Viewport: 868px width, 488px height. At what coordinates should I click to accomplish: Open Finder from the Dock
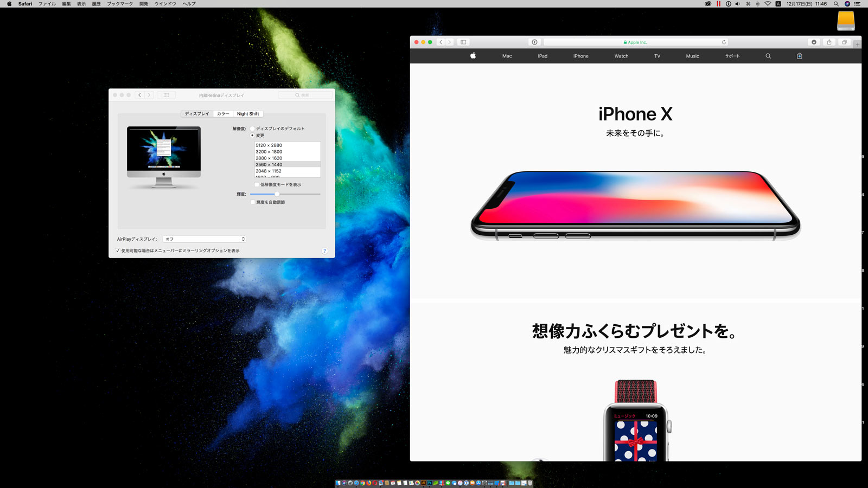tap(338, 483)
